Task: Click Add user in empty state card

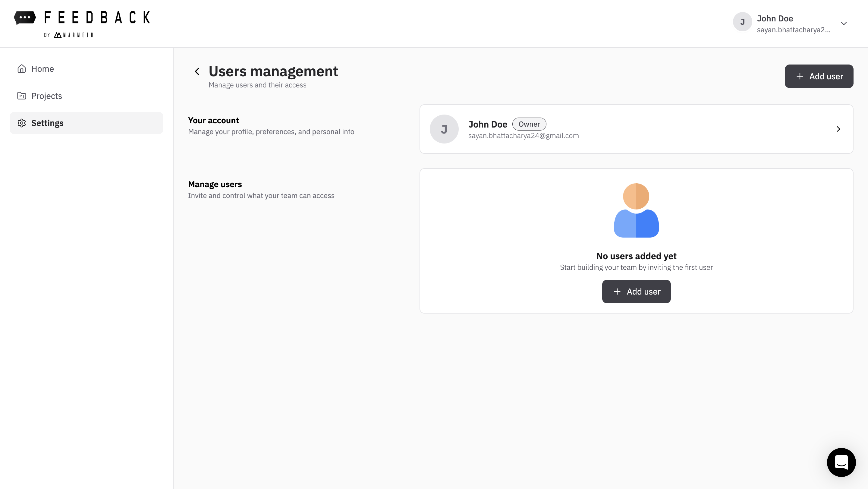Action: click(x=636, y=291)
